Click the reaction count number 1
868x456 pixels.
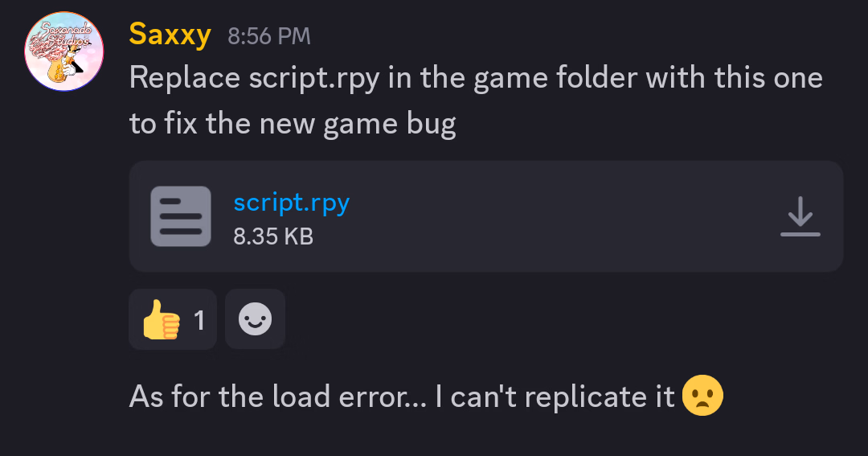click(199, 320)
